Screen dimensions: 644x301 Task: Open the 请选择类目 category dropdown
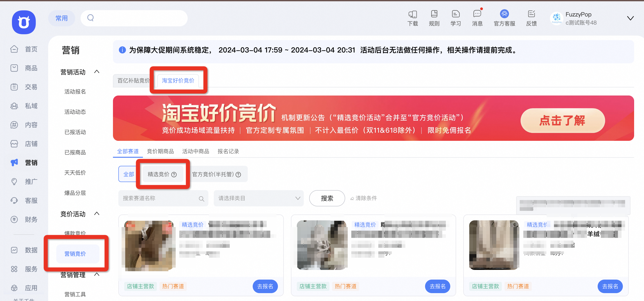[x=259, y=198]
